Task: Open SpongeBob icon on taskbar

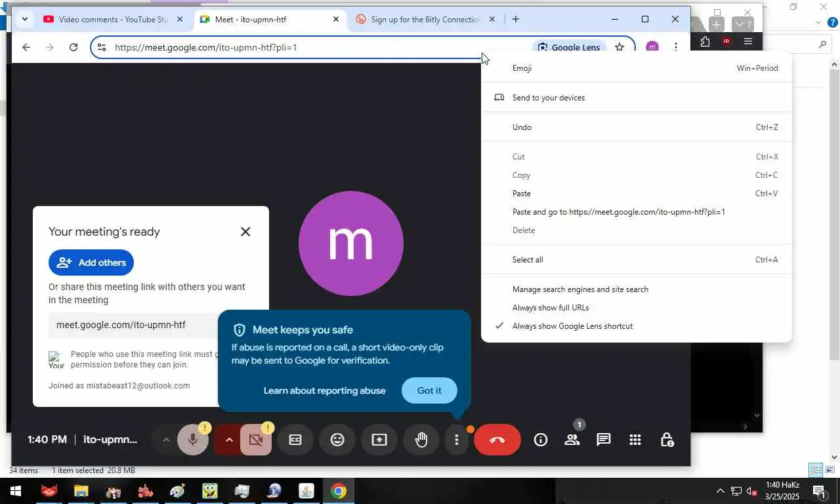Action: [x=209, y=491]
